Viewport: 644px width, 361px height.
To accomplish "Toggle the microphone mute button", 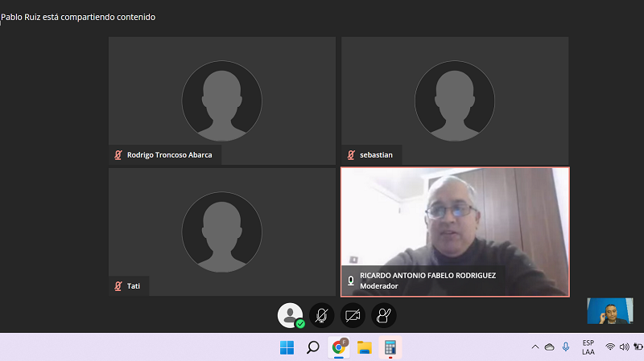I will tap(321, 315).
